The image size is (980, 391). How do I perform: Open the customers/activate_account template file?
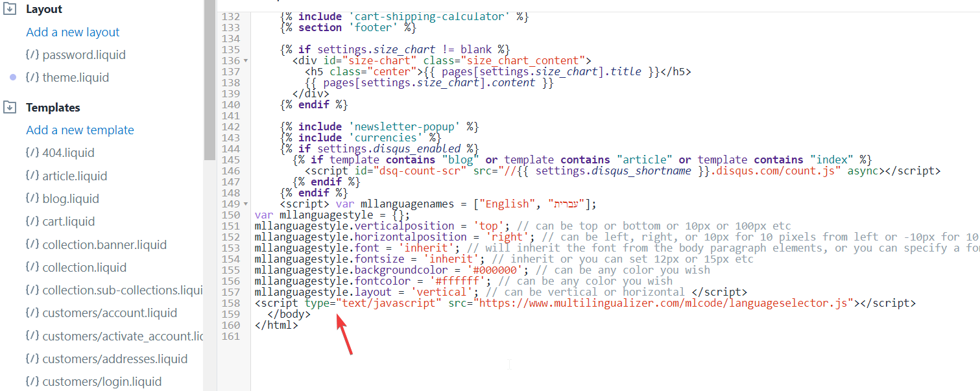click(123, 336)
